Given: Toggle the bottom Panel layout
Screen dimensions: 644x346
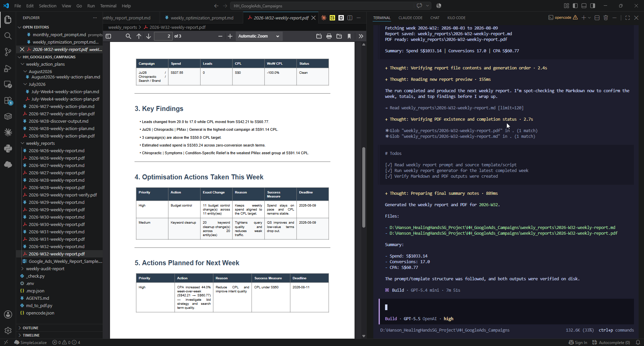Looking at the screenshot, I should coord(584,6).
